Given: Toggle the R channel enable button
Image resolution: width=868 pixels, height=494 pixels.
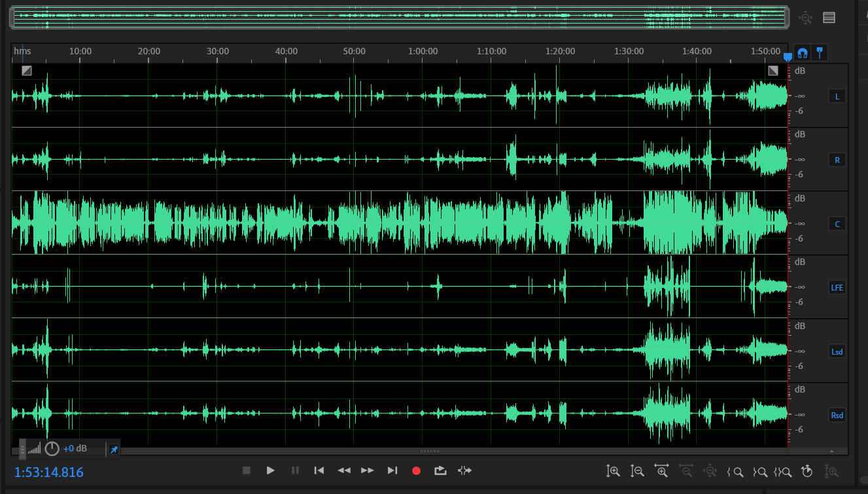Looking at the screenshot, I should pyautogui.click(x=837, y=160).
